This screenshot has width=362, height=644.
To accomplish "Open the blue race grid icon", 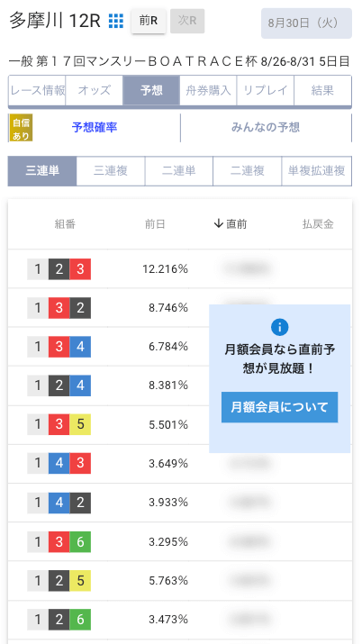I will [x=116, y=21].
